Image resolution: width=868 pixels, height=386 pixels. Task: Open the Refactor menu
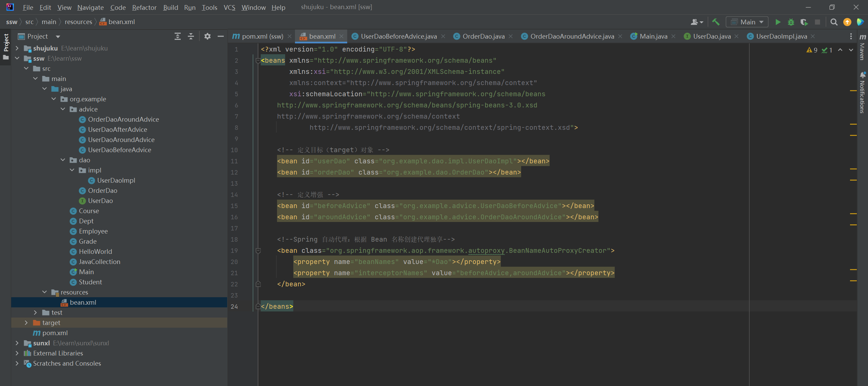144,7
